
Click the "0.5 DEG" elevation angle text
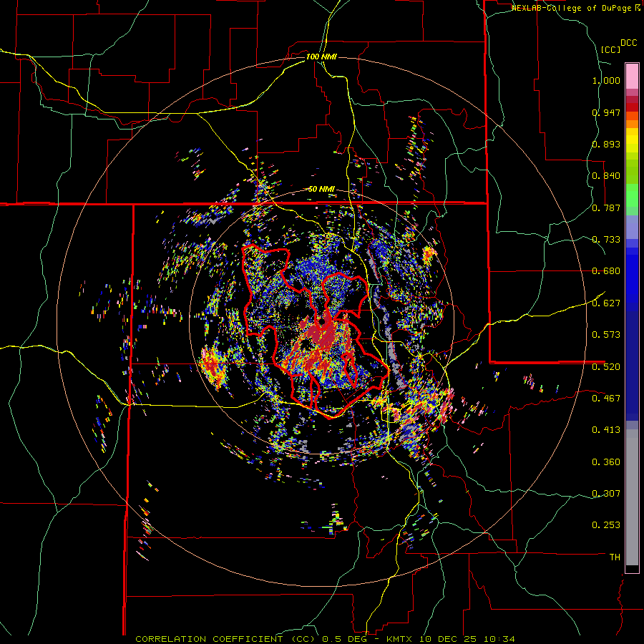pyautogui.click(x=345, y=639)
